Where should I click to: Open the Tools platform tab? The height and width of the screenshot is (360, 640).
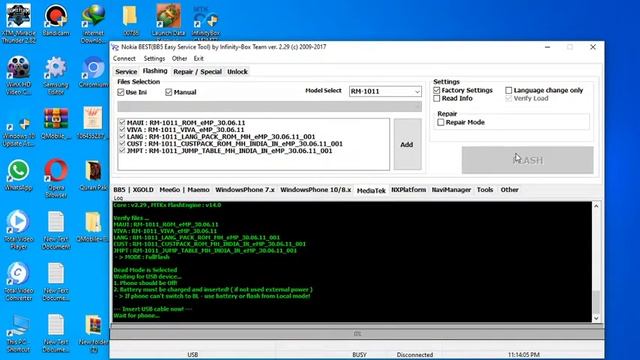[485, 190]
